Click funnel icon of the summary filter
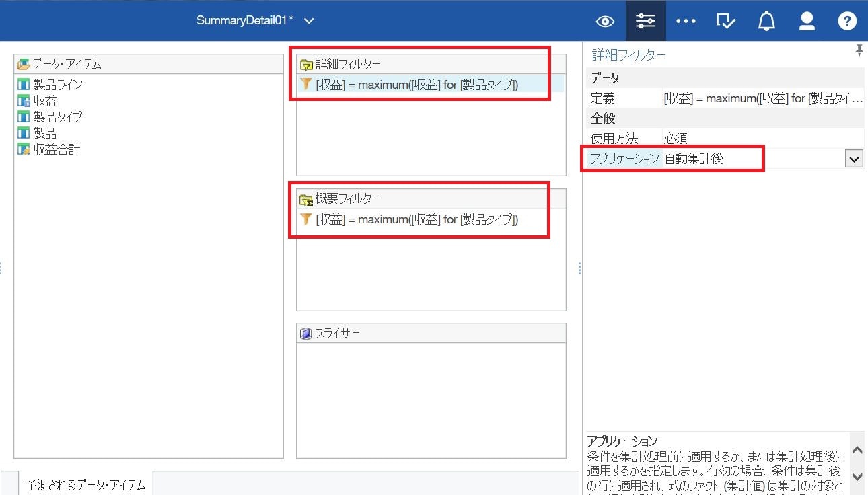Image resolution: width=868 pixels, height=495 pixels. [x=306, y=219]
